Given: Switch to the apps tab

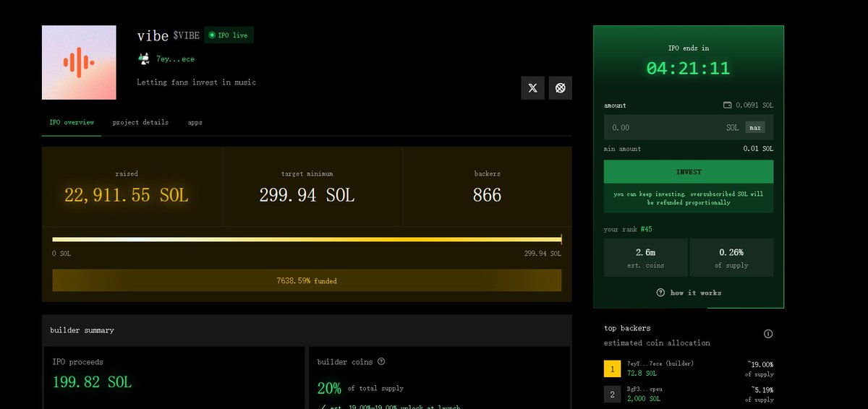Looking at the screenshot, I should point(195,122).
